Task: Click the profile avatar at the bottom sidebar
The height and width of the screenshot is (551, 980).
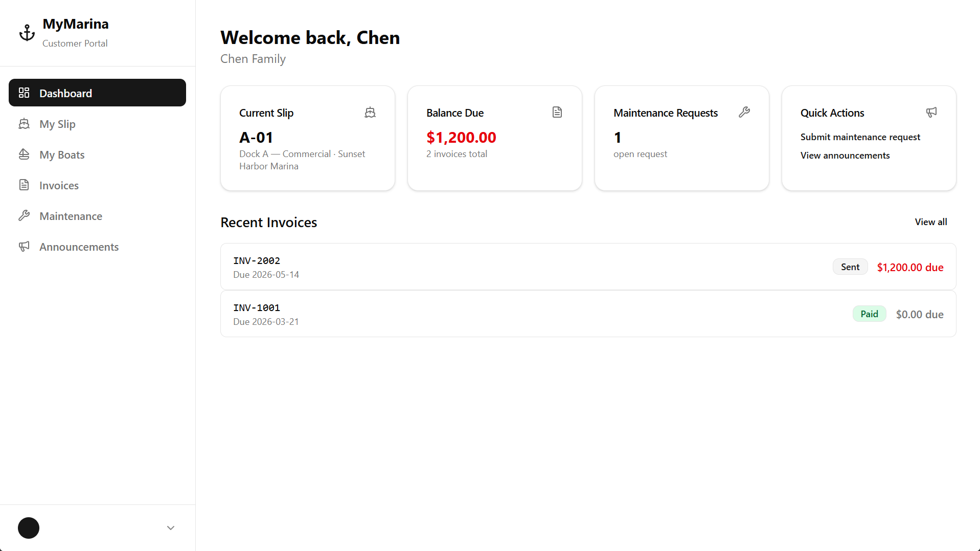Action: 29,527
